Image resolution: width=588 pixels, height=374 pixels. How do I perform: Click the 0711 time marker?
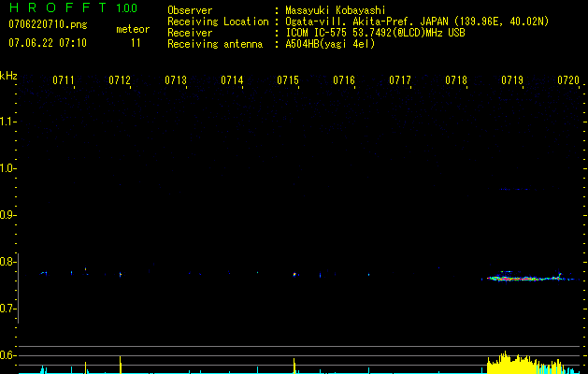click(63, 80)
